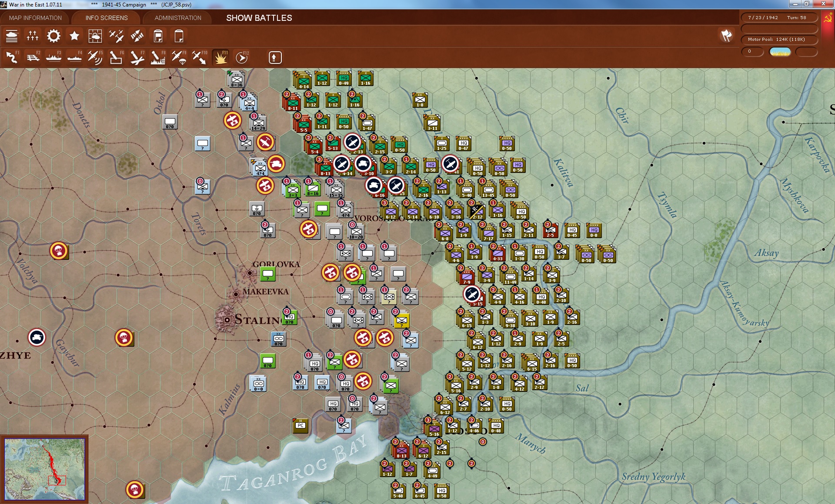Open the clipboard with flag report icon
The height and width of the screenshot is (504, 835).
coord(158,36)
